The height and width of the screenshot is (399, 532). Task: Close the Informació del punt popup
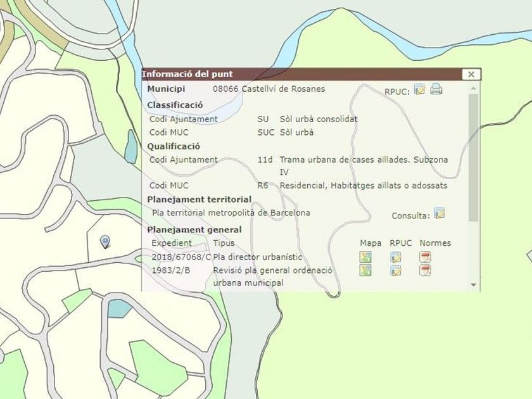point(471,74)
